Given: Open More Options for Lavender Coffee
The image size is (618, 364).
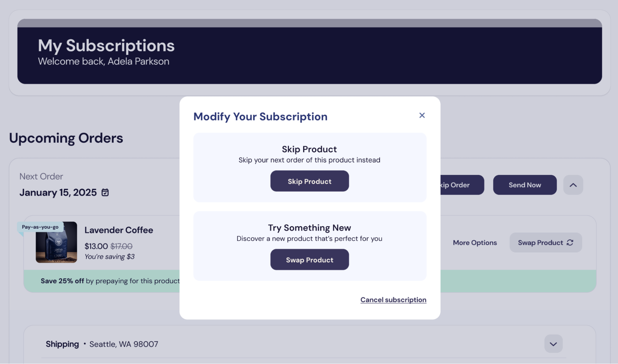Looking at the screenshot, I should tap(475, 243).
